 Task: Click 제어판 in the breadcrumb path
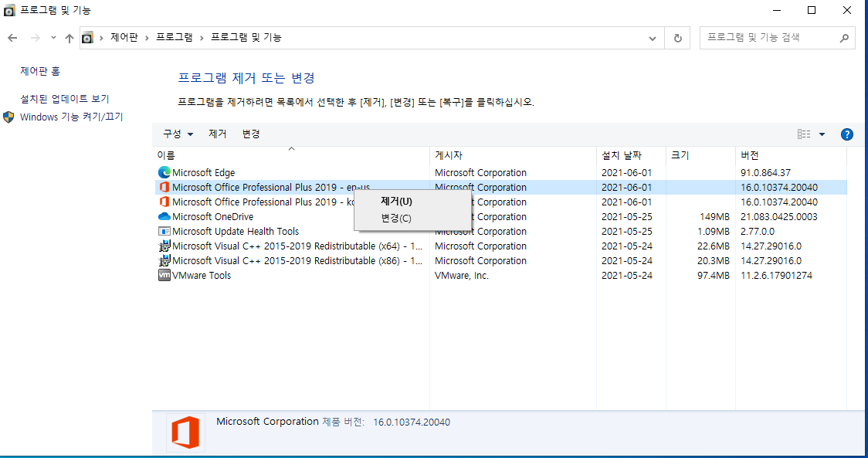click(x=124, y=38)
